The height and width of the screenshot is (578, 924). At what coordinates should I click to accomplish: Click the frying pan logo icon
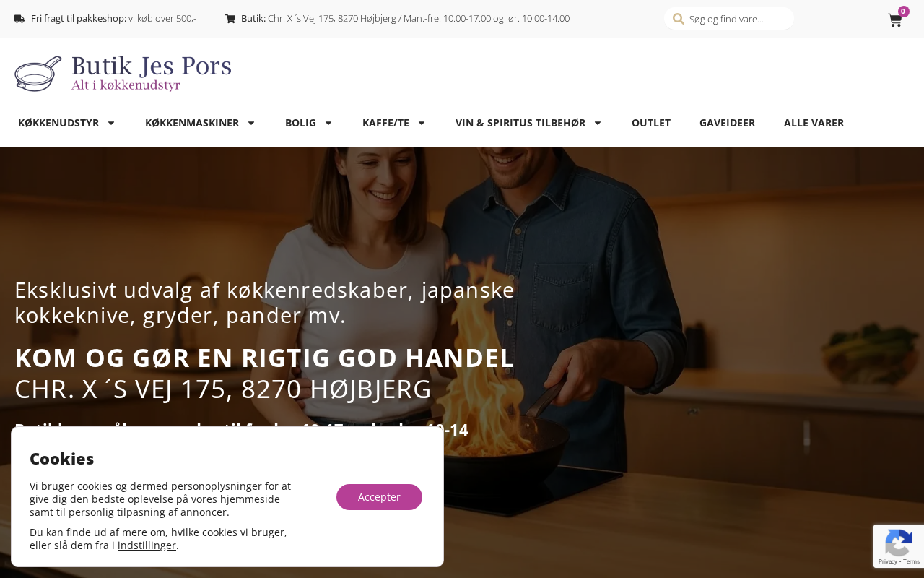(38, 74)
